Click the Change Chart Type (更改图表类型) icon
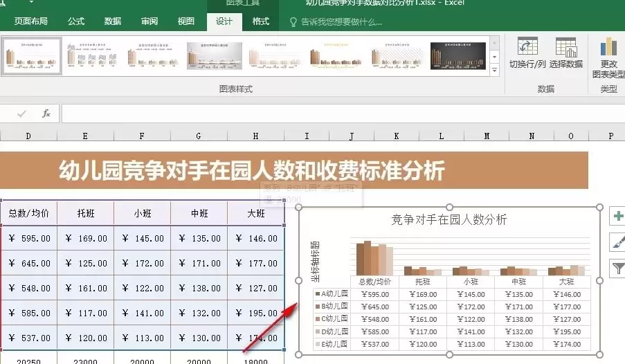This screenshot has width=625, height=364. coord(608,46)
